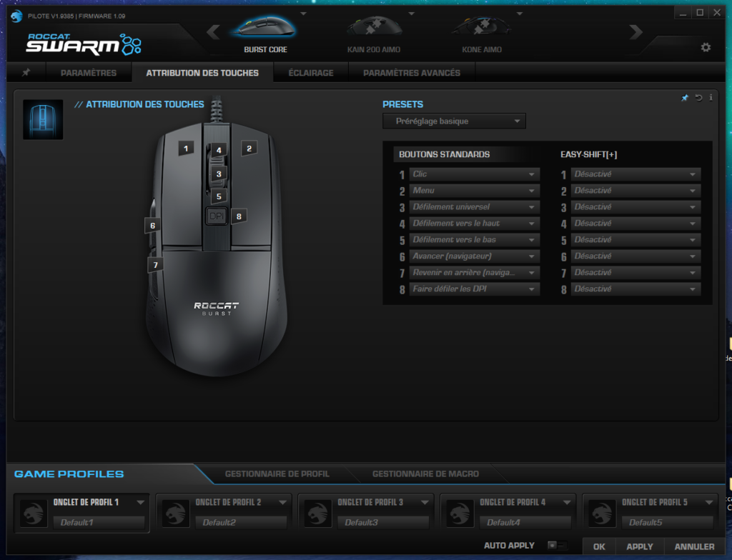
Task: Open the Faire défiler les DPI dropdown
Action: coord(475,289)
